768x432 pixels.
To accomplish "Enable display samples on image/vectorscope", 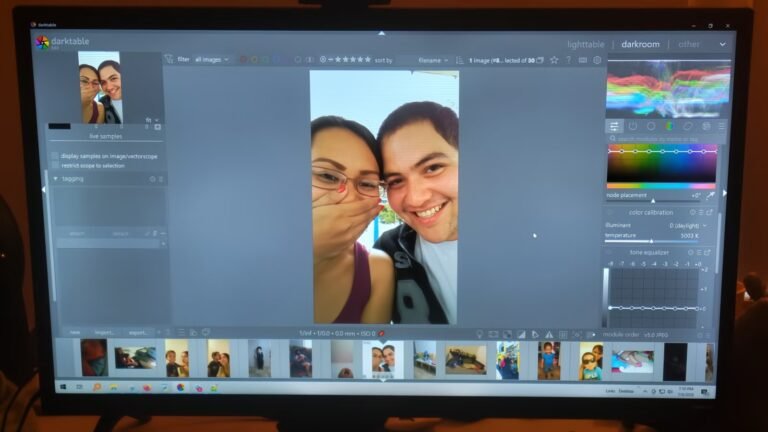I will tap(55, 156).
